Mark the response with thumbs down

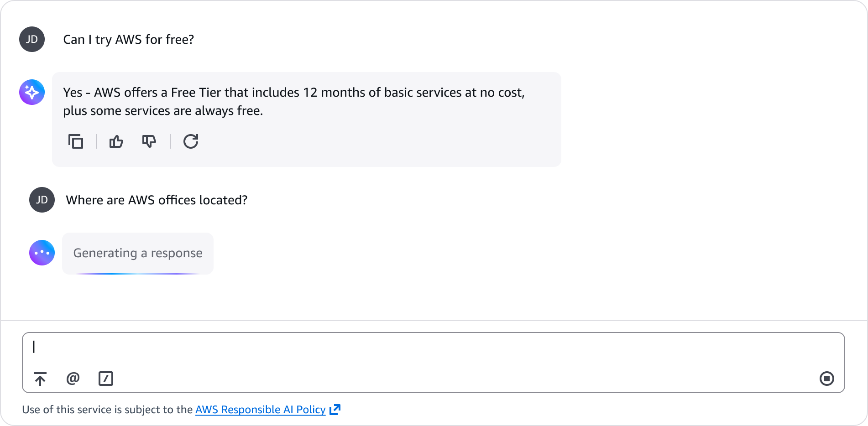tap(149, 141)
